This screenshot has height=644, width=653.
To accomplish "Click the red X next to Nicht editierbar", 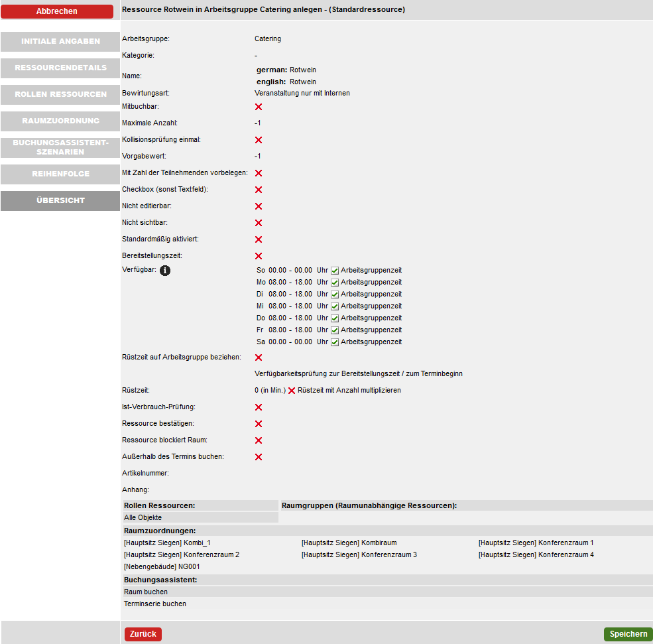I will click(x=259, y=207).
